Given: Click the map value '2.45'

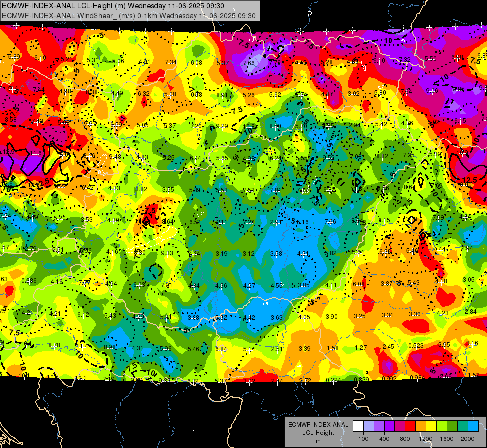Looking at the screenshot, I should (x=388, y=346).
